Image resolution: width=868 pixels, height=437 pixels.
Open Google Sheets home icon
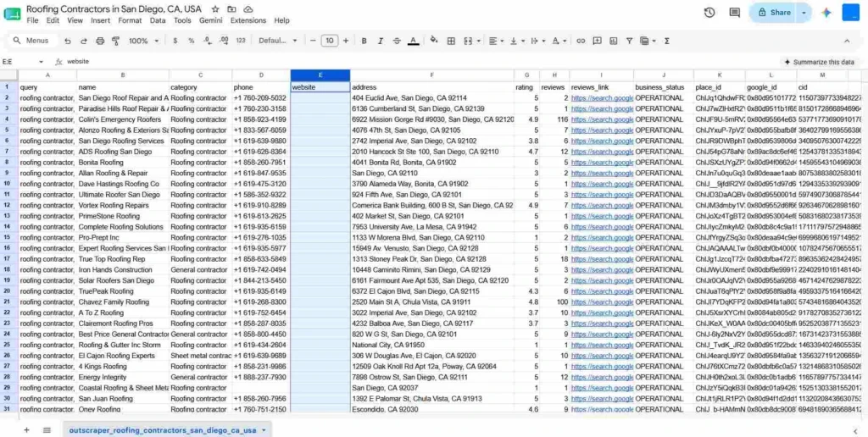[12, 14]
